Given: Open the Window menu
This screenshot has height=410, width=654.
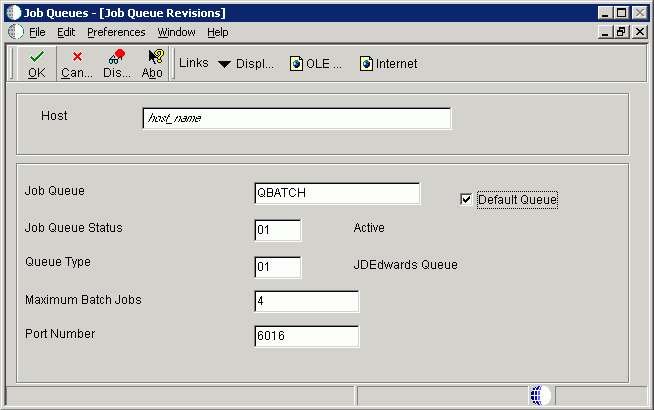Looking at the screenshot, I should 176,32.
